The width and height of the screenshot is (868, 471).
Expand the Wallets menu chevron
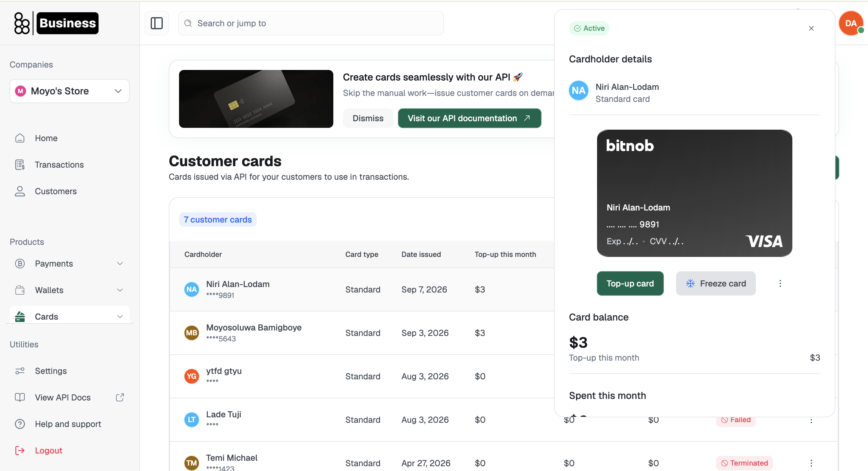click(x=120, y=290)
